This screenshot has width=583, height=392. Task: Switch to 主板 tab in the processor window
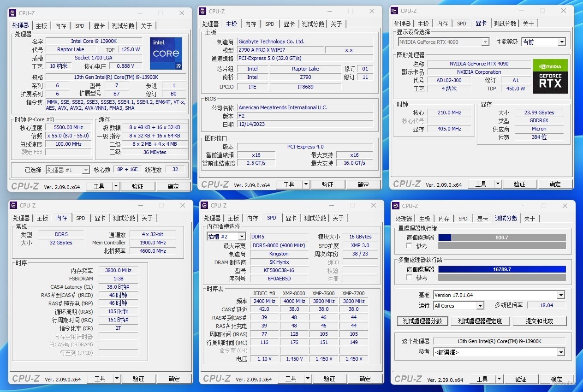tap(42, 26)
